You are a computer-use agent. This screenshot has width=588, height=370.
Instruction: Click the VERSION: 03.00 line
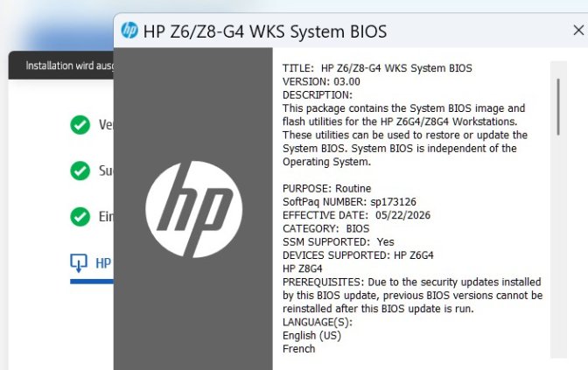point(321,81)
